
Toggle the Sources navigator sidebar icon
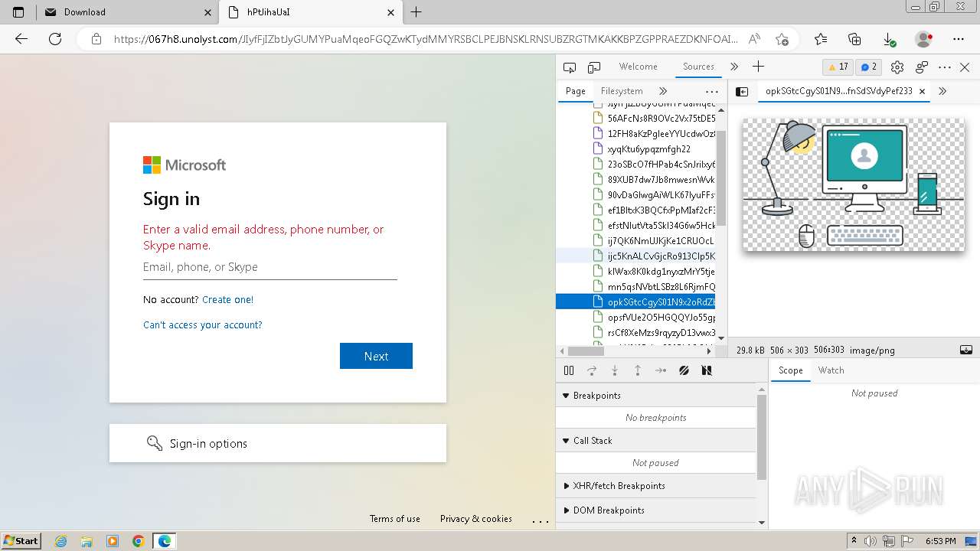point(742,91)
